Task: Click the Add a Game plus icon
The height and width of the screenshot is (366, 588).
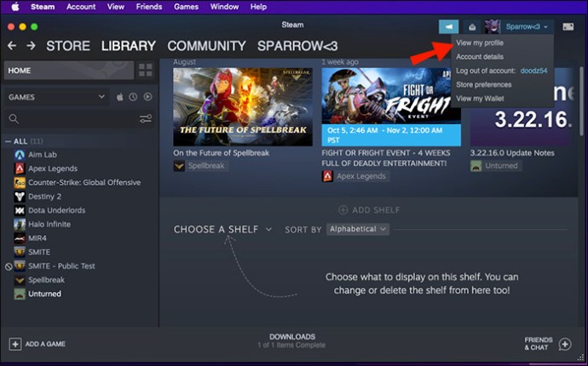Action: 15,344
